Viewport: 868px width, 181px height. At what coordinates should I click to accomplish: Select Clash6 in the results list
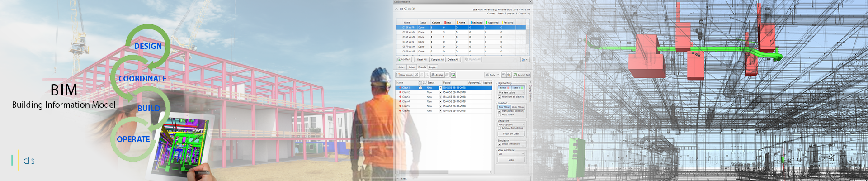[443, 110]
